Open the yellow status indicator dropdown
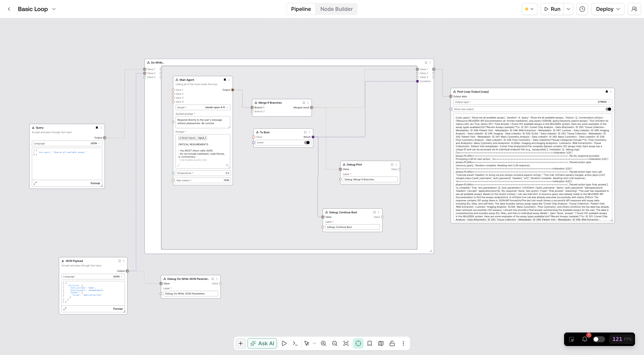The width and height of the screenshot is (644, 355). click(x=530, y=9)
